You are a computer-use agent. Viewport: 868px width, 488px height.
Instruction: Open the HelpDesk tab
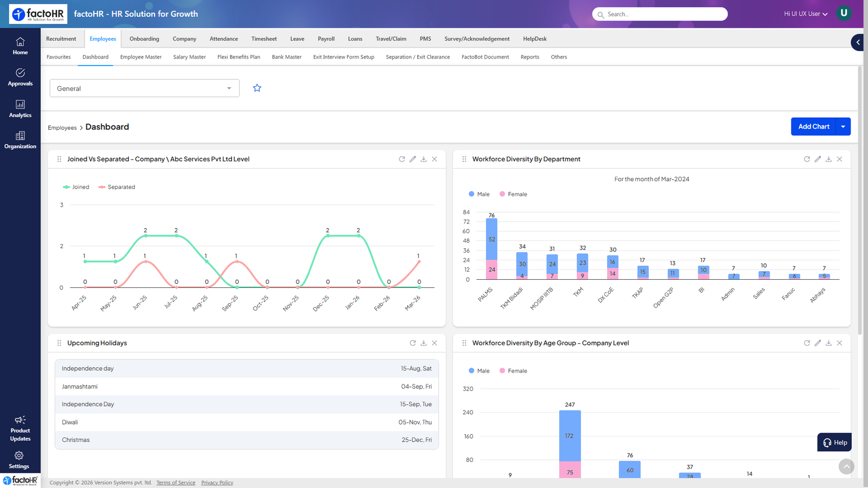[534, 39]
